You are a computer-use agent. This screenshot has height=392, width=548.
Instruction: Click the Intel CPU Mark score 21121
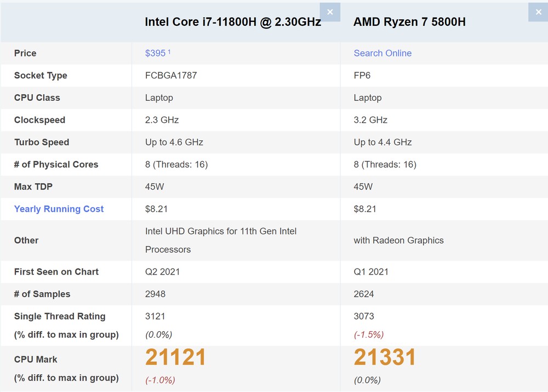[175, 357]
